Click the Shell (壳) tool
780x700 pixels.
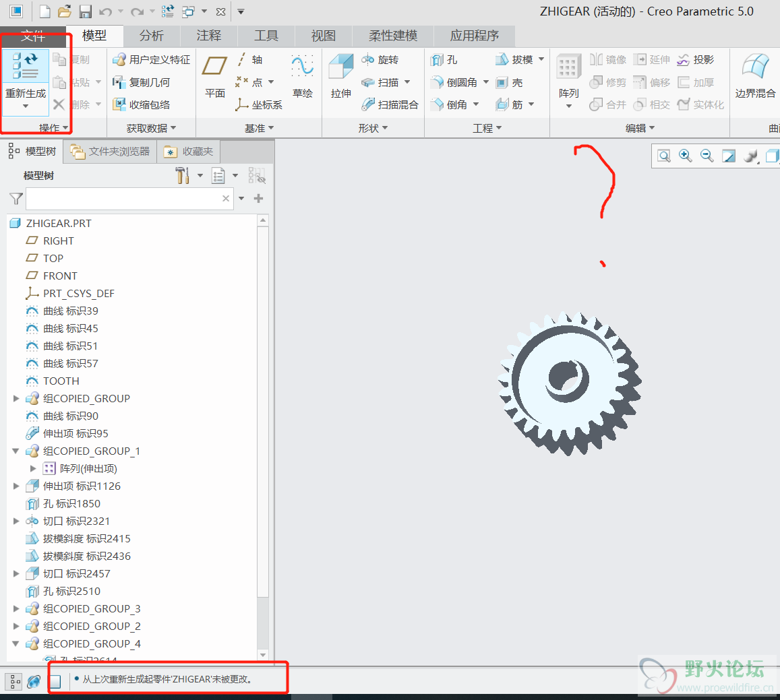tap(510, 82)
